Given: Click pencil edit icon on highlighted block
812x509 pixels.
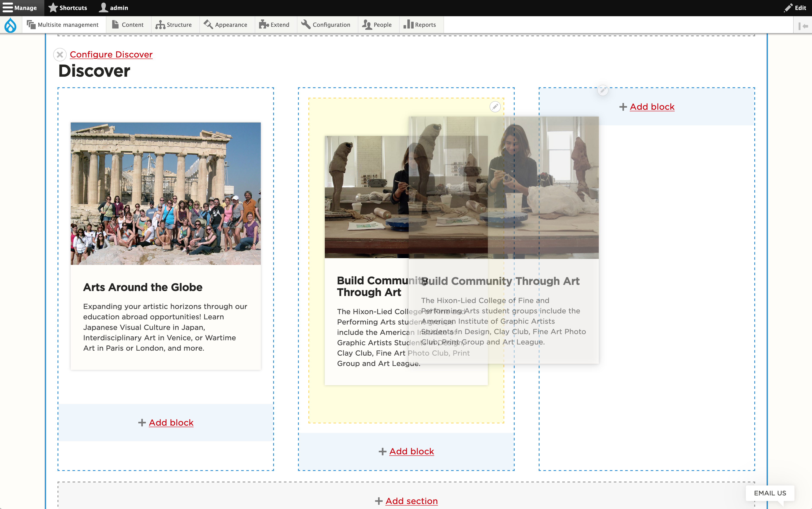Looking at the screenshot, I should (495, 107).
